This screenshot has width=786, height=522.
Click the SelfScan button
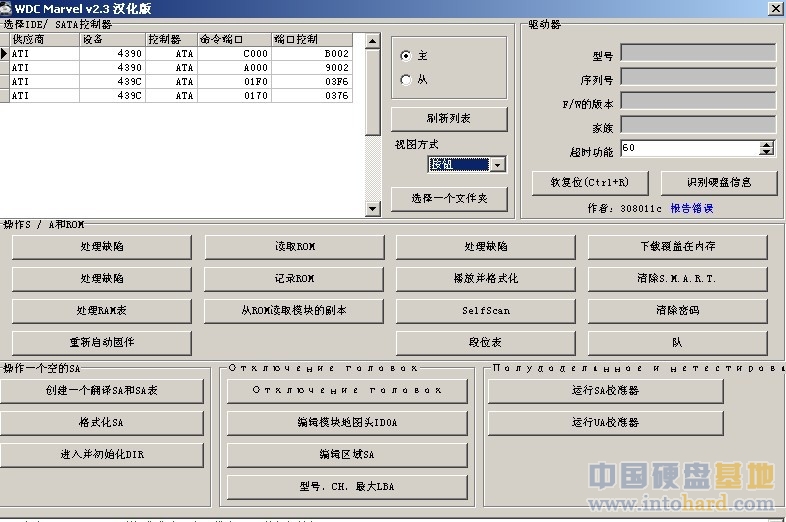(x=485, y=311)
